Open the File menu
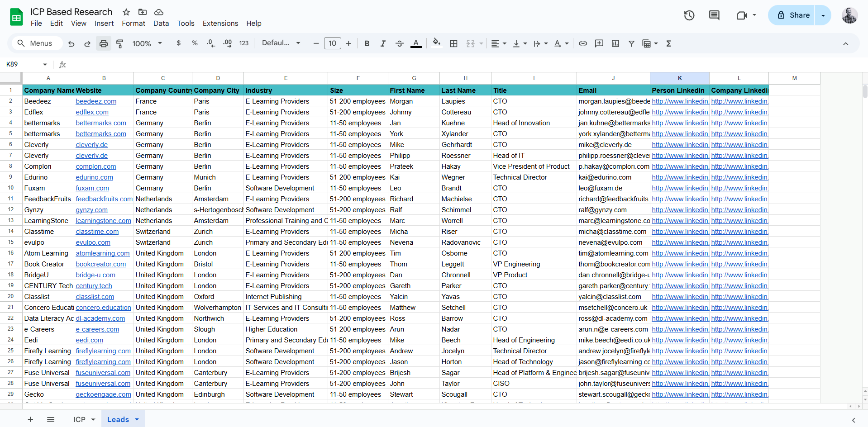Viewport: 868px width, 427px height. [x=36, y=23]
